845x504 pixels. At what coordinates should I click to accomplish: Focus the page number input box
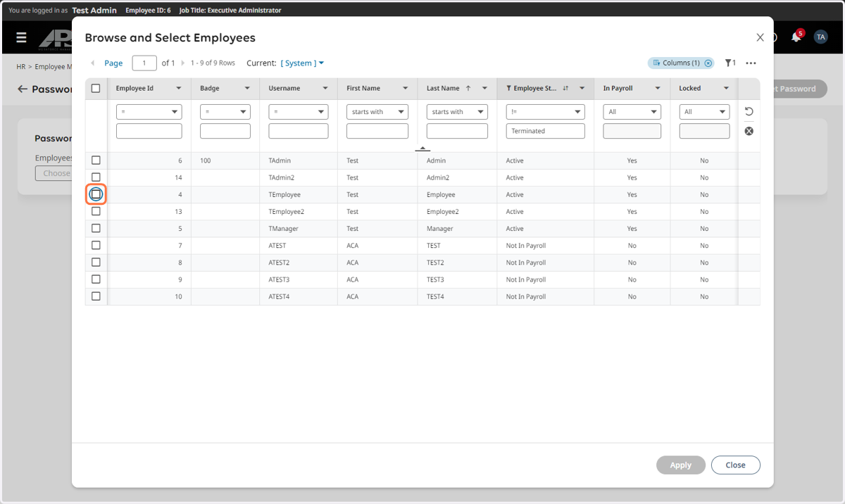coord(144,63)
